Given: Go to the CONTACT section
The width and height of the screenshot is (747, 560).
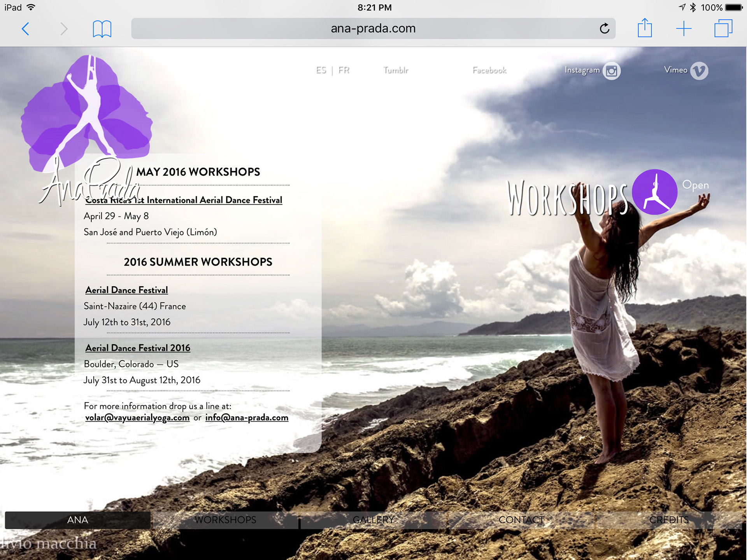Looking at the screenshot, I should [521, 520].
